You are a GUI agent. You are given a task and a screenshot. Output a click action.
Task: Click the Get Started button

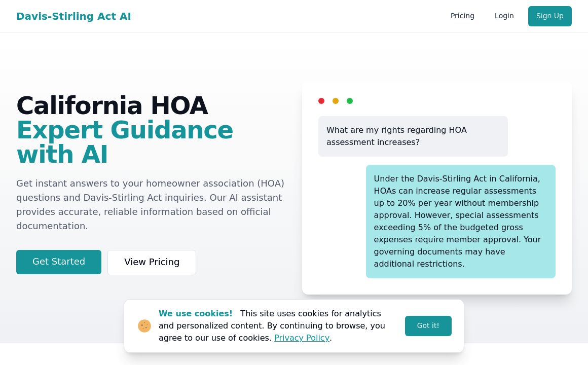tap(59, 262)
